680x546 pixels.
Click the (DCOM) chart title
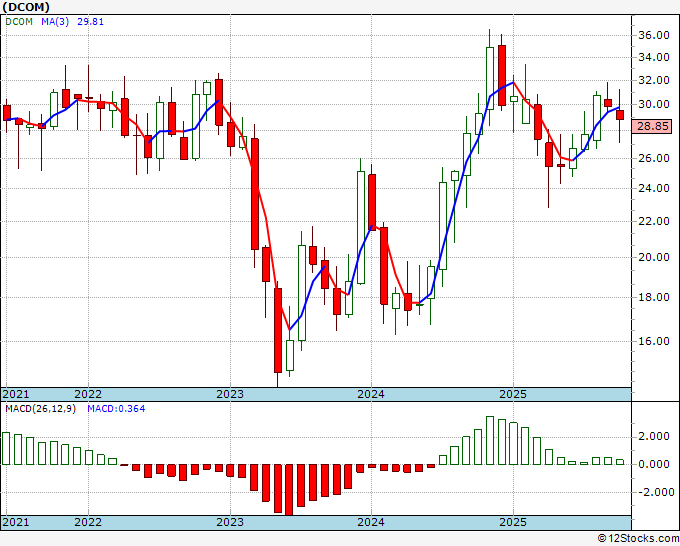pos(26,7)
